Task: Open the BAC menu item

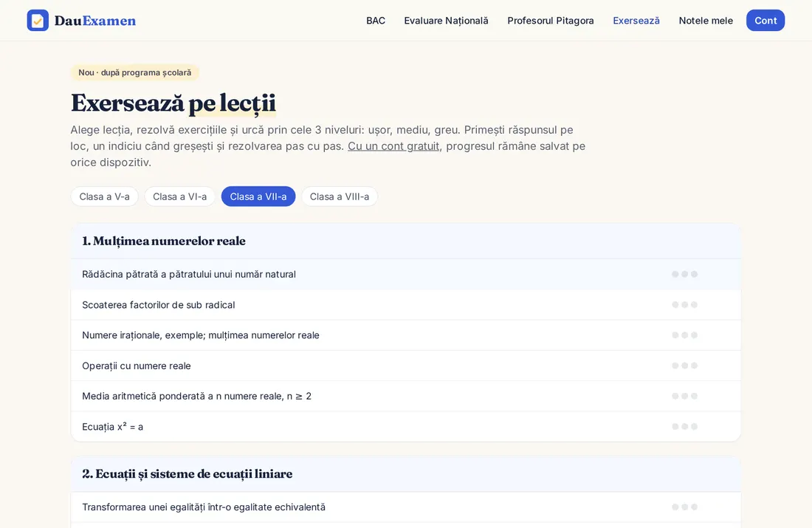Action: pyautogui.click(x=376, y=21)
